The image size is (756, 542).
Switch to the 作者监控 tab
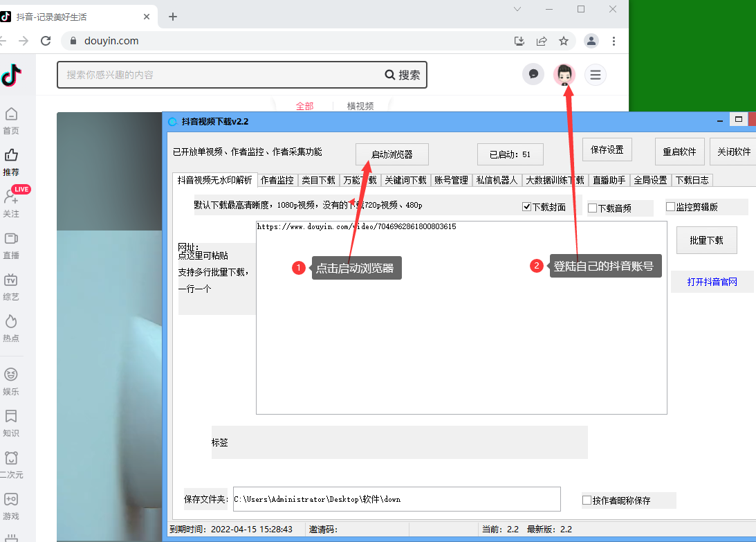click(x=277, y=180)
